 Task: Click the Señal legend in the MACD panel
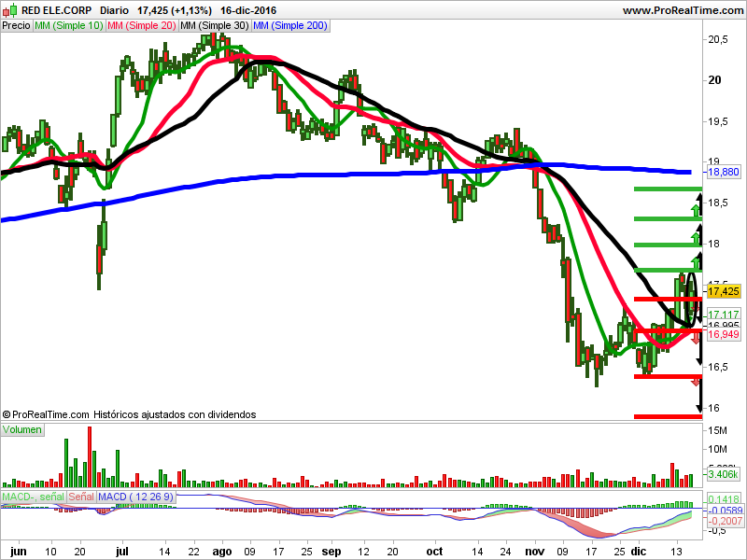(80, 497)
